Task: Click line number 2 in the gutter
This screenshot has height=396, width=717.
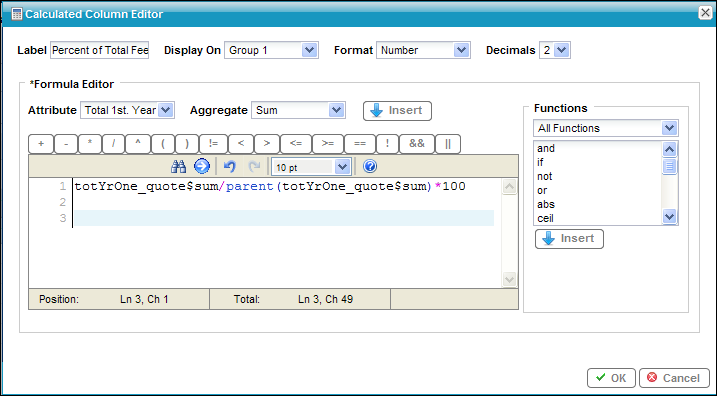Action: point(63,202)
